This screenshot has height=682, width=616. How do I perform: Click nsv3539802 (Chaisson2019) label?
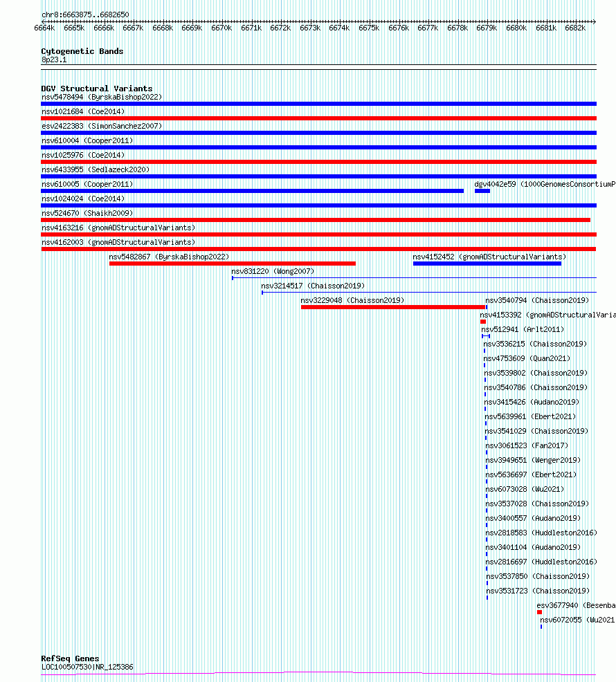coord(536,374)
